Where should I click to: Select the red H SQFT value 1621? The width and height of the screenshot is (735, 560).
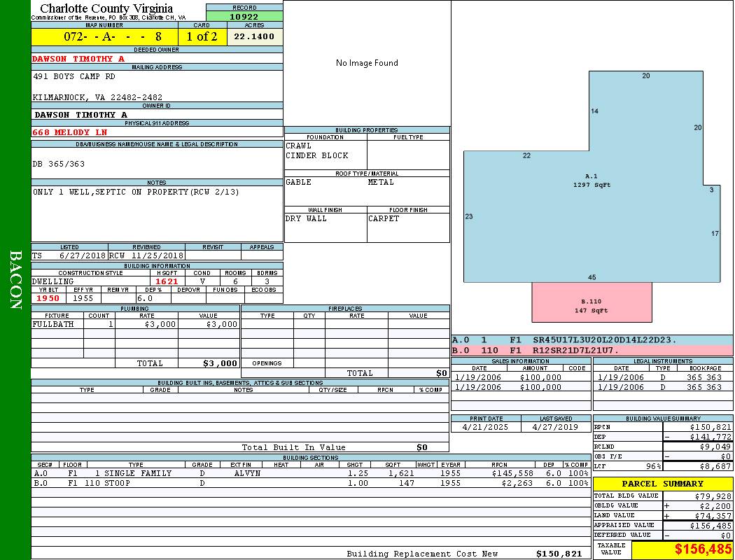click(x=167, y=281)
